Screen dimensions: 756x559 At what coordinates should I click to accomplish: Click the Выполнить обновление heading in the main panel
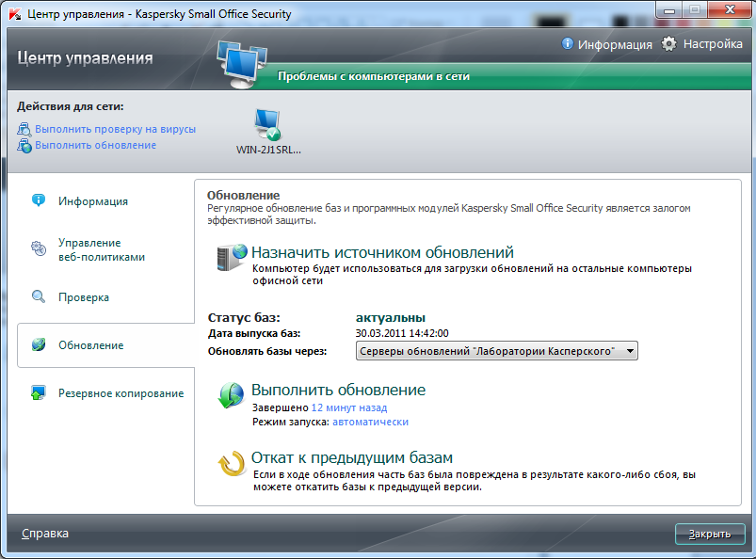tap(339, 390)
